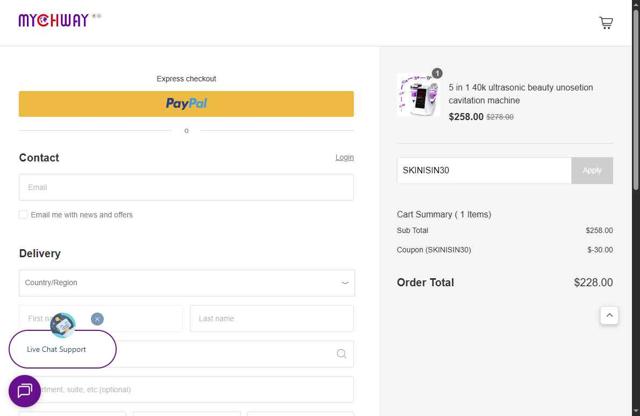This screenshot has height=416, width=640.
Task: Expand the Country/Region dropdown
Action: [187, 283]
